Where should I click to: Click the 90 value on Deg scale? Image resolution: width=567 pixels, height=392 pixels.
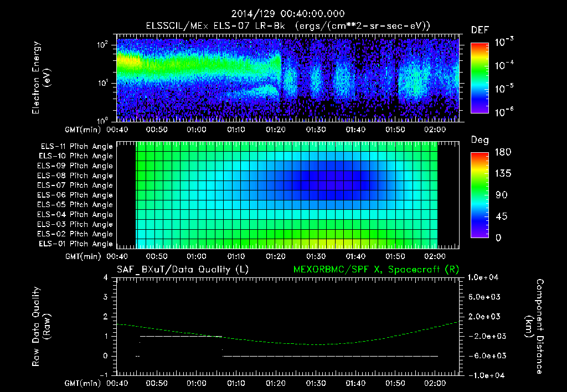501,195
